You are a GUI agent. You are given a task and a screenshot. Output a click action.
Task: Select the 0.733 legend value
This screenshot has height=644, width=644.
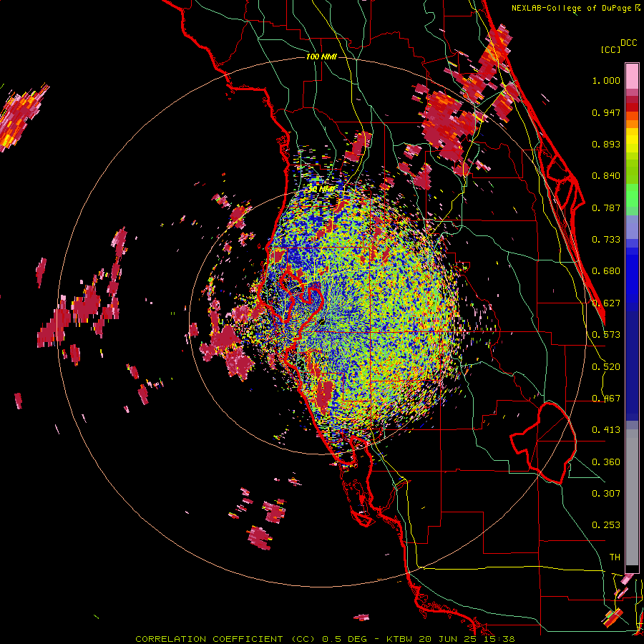(606, 240)
